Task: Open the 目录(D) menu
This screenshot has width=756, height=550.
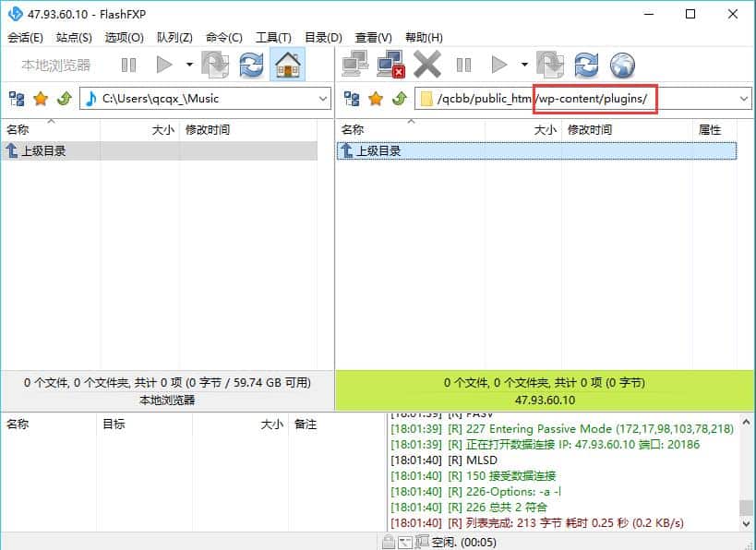Action: (x=323, y=37)
